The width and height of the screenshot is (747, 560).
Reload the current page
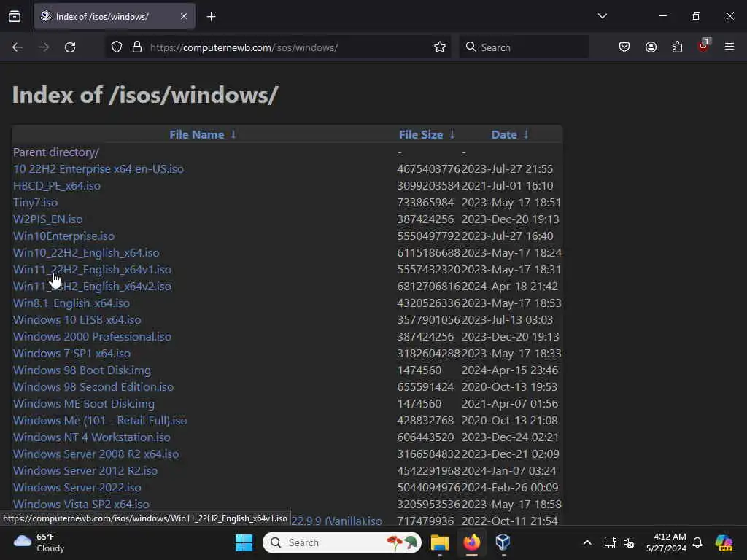[70, 47]
